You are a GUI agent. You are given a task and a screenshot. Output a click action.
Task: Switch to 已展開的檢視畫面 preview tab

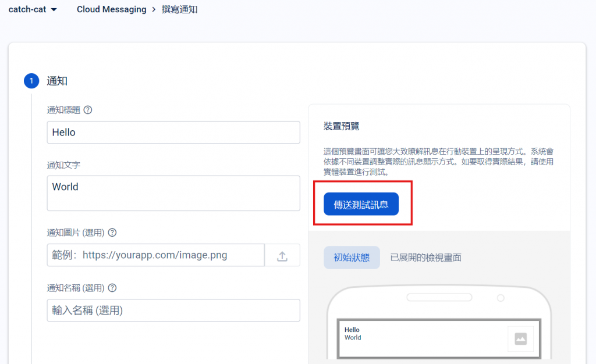click(x=425, y=258)
